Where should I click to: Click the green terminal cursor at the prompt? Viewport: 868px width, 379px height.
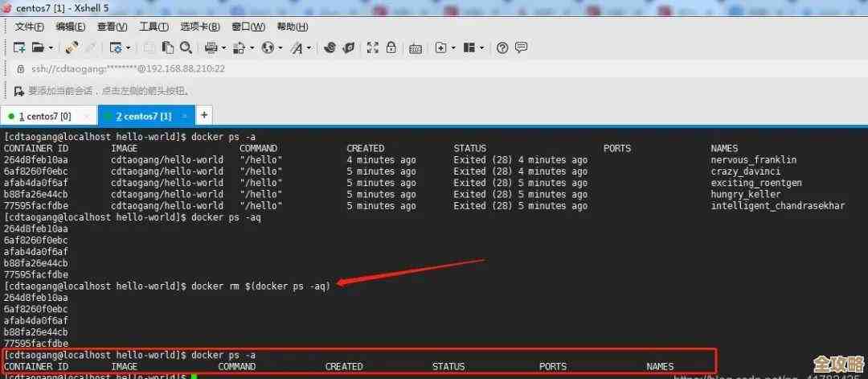pos(194,377)
